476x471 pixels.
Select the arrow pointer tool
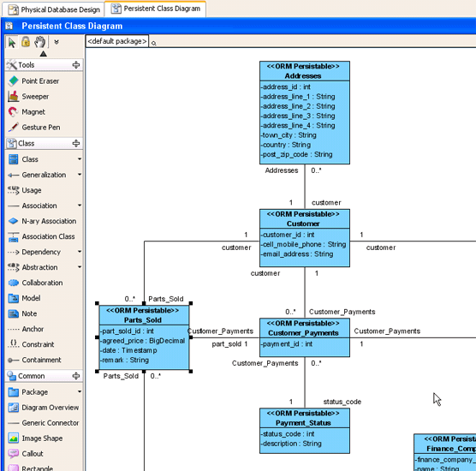coord(12,42)
